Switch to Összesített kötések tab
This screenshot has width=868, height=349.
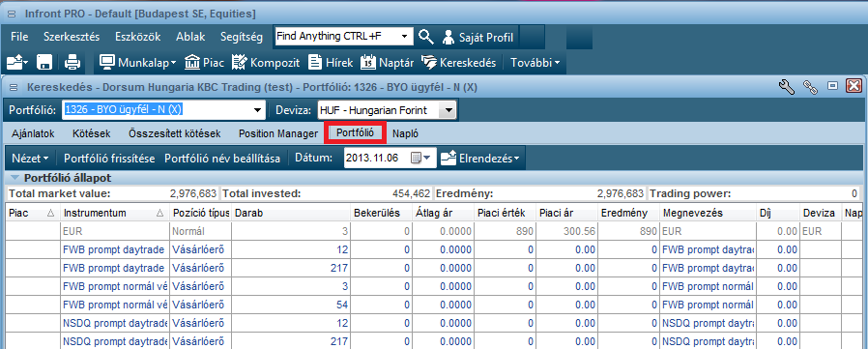174,133
